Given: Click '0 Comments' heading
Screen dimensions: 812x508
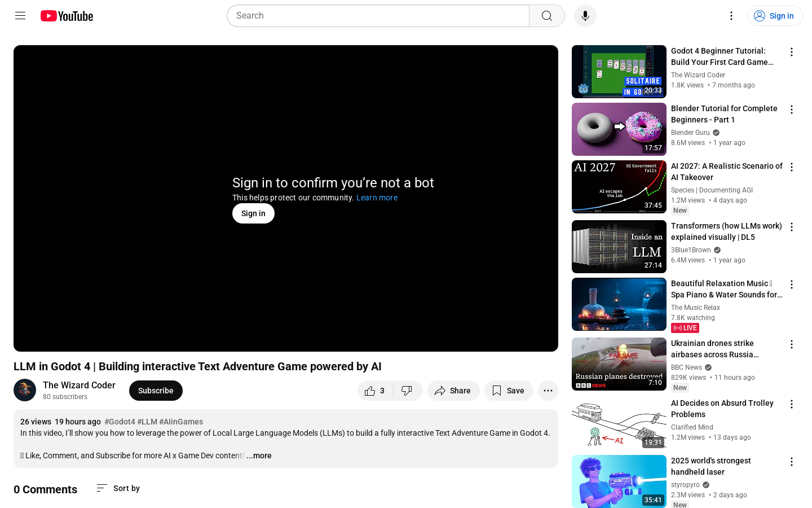Looking at the screenshot, I should (45, 489).
